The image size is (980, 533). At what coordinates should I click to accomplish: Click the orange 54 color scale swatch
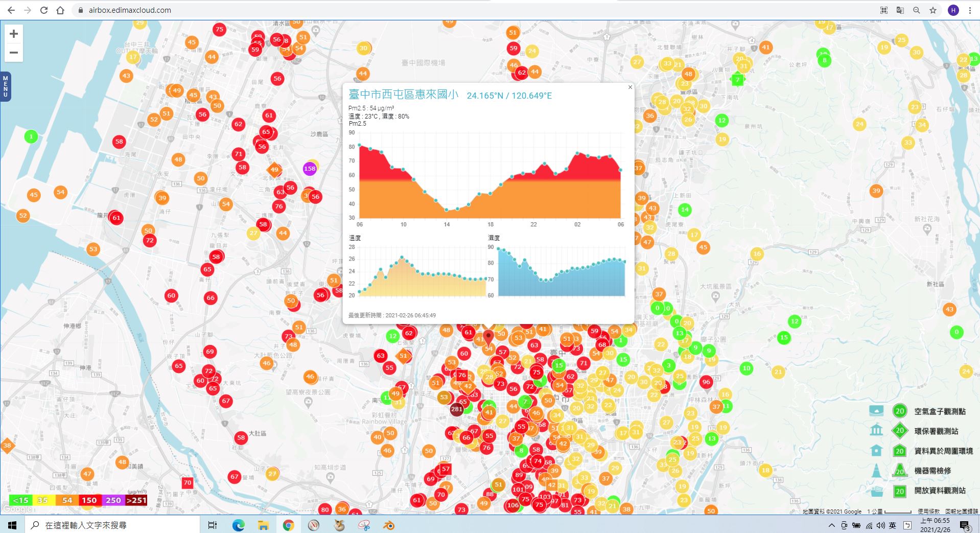tap(66, 500)
